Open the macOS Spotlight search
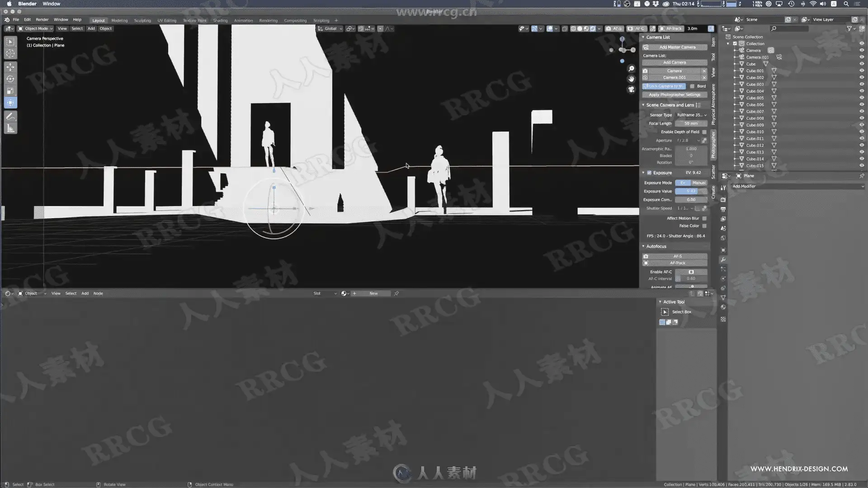Screen dimensions: 868x488 (x=846, y=4)
